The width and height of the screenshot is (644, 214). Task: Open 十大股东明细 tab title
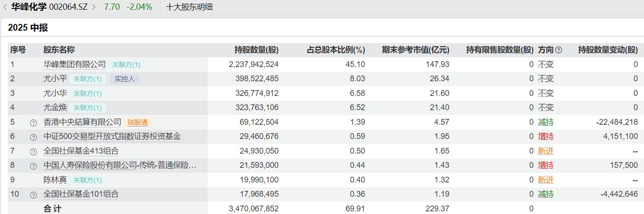tap(189, 7)
